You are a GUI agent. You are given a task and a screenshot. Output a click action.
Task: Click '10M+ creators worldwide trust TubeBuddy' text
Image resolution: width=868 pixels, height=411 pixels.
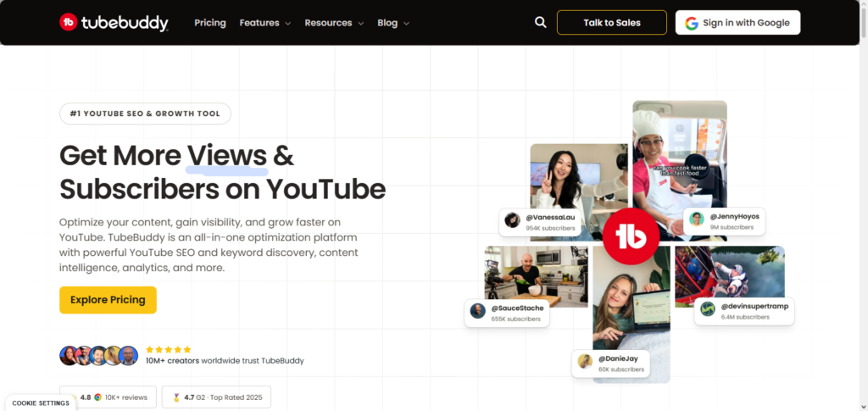pos(225,361)
